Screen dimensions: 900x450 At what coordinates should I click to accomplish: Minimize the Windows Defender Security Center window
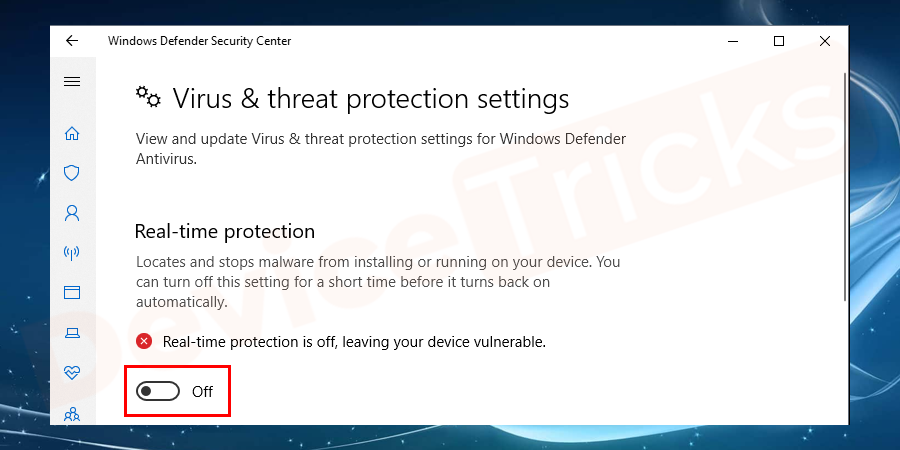click(733, 41)
